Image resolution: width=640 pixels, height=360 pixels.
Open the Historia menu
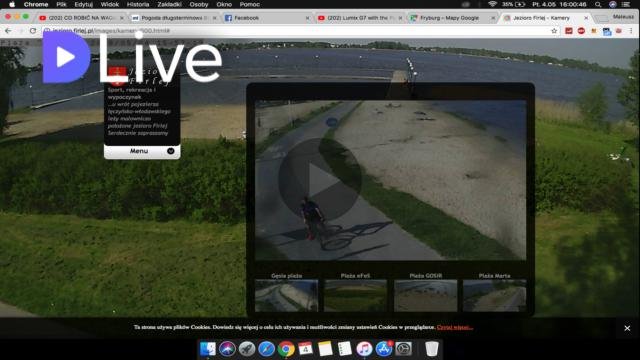pos(138,4)
